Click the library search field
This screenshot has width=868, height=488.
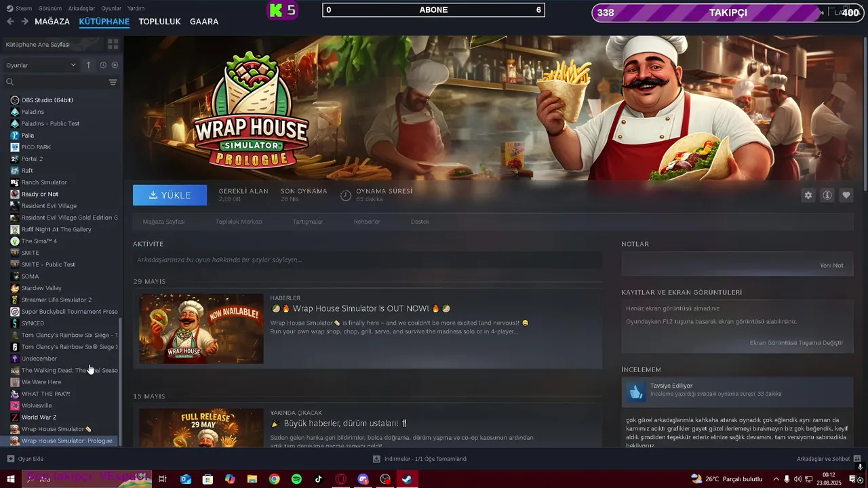coord(56,82)
